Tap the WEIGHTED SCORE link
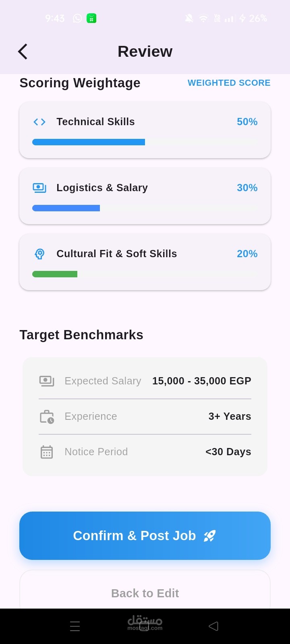Screen dimensions: 290x644 tap(229, 83)
